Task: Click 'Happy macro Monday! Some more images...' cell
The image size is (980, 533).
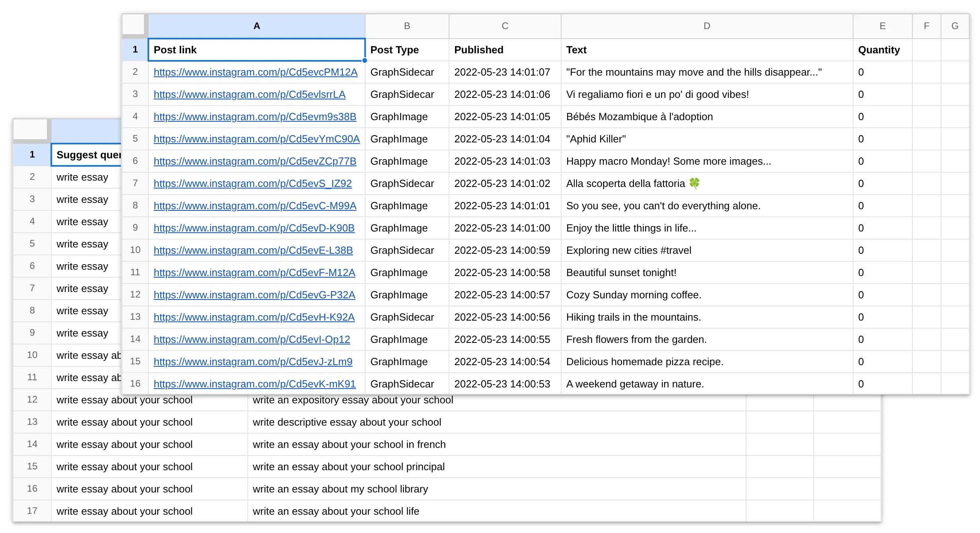Action: coord(707,161)
